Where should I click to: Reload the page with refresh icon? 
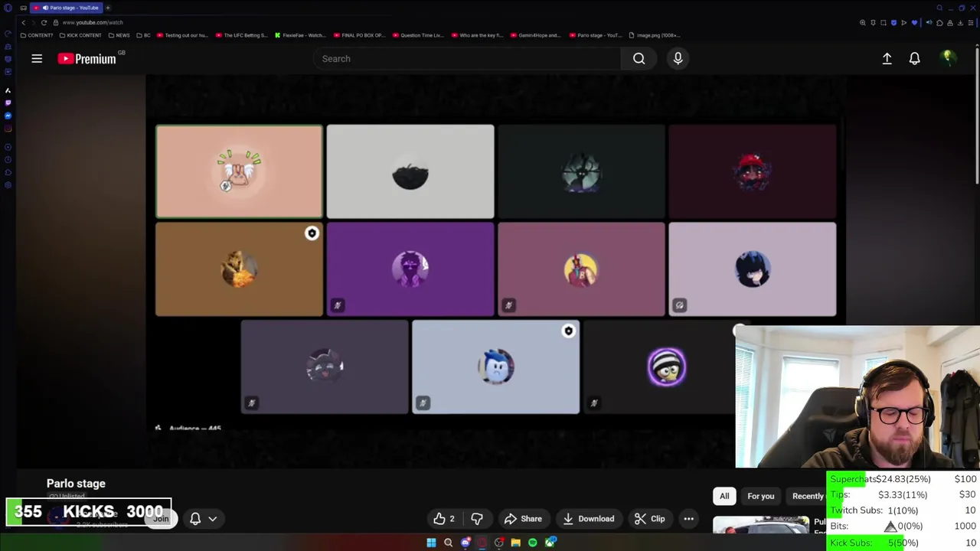(44, 22)
